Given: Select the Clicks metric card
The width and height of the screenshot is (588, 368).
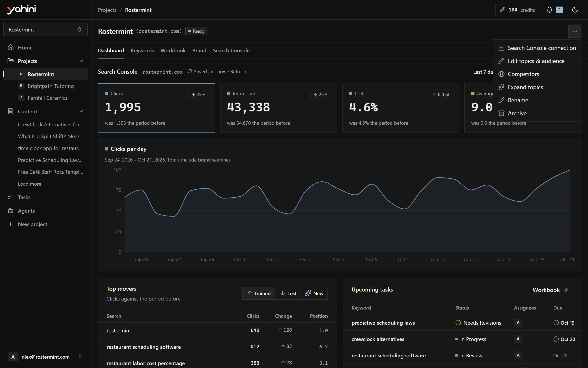Looking at the screenshot, I should (156, 108).
